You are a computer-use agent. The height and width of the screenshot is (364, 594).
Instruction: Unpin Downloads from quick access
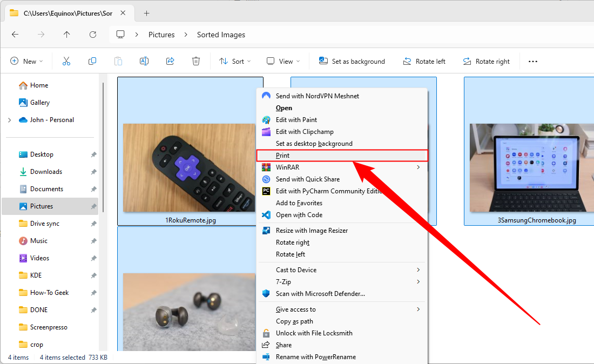[93, 172]
